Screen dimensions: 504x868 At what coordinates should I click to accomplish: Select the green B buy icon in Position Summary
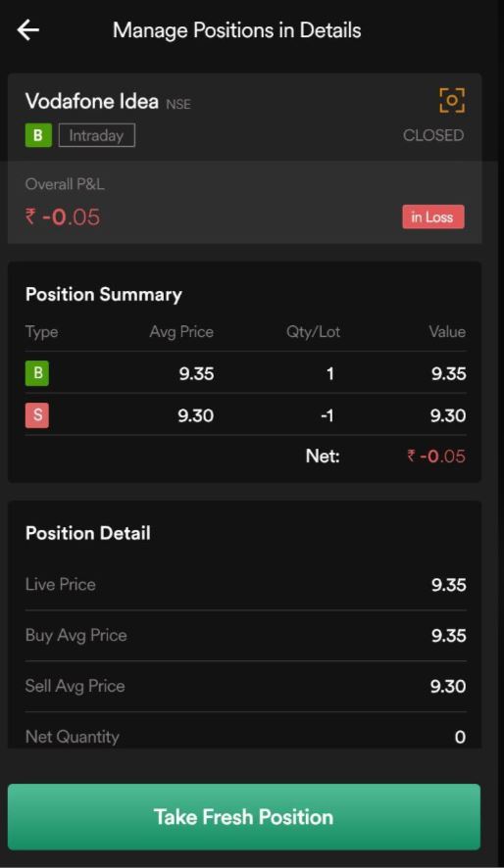coord(37,373)
